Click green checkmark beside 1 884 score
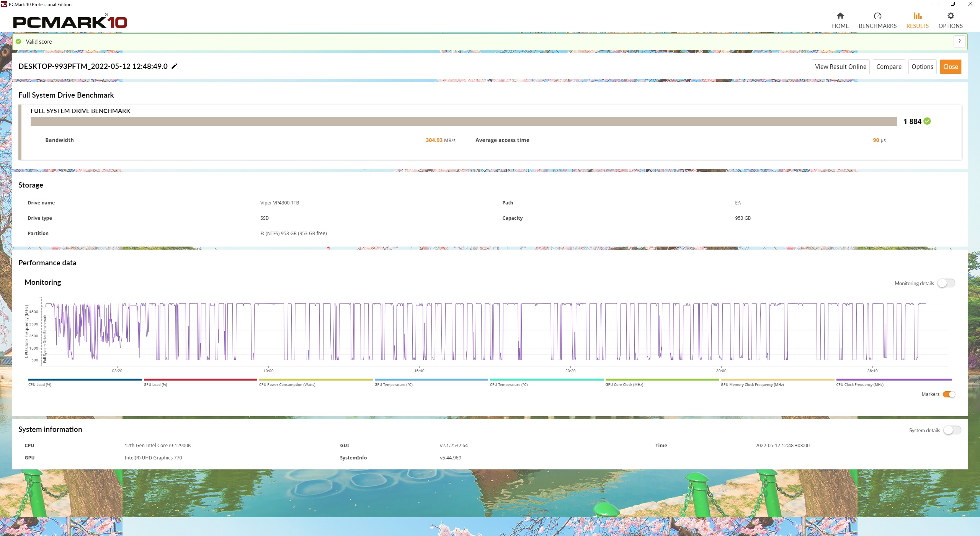 click(x=927, y=121)
